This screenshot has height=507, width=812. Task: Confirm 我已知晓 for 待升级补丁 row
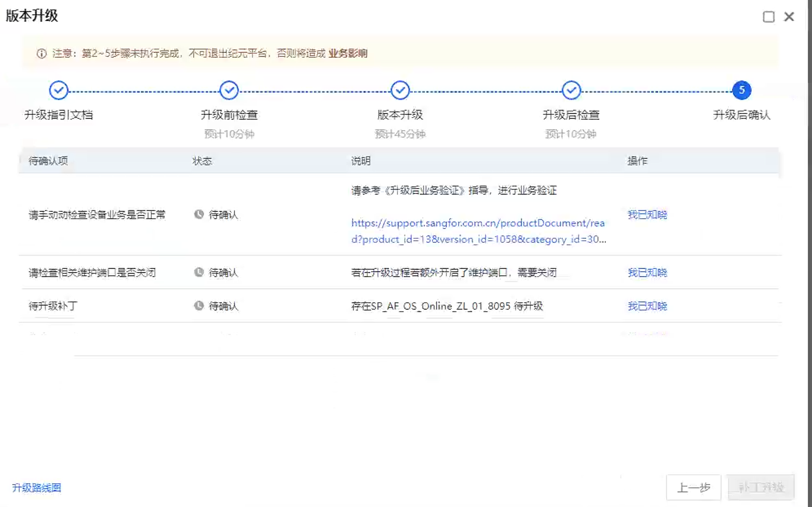click(x=647, y=306)
